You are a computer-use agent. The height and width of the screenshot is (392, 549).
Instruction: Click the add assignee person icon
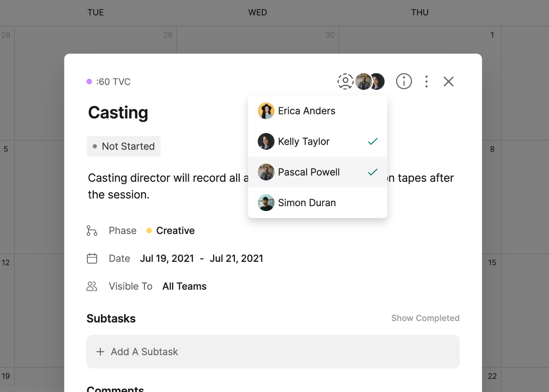coord(345,82)
